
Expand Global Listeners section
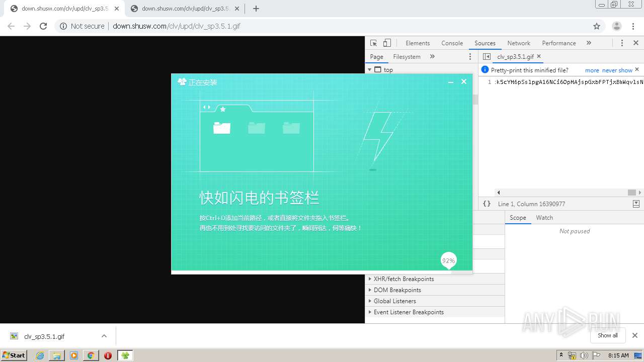435,301
